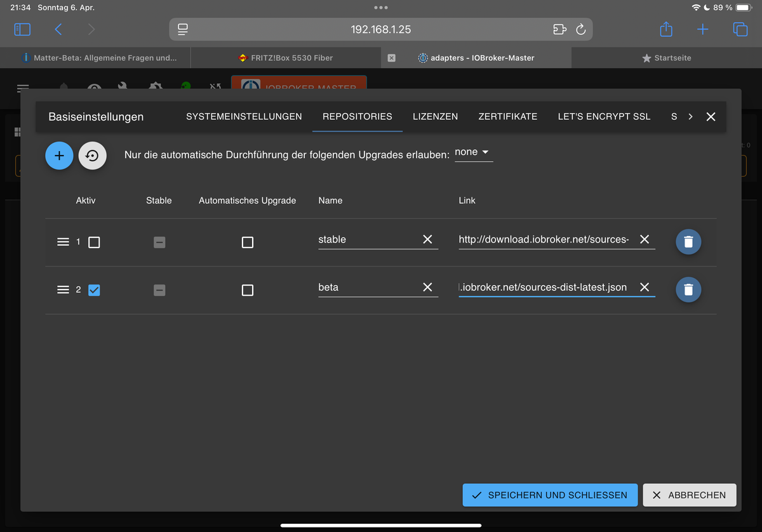Image resolution: width=762 pixels, height=532 pixels.
Task: Click the restore default repositories icon
Action: [x=93, y=156]
